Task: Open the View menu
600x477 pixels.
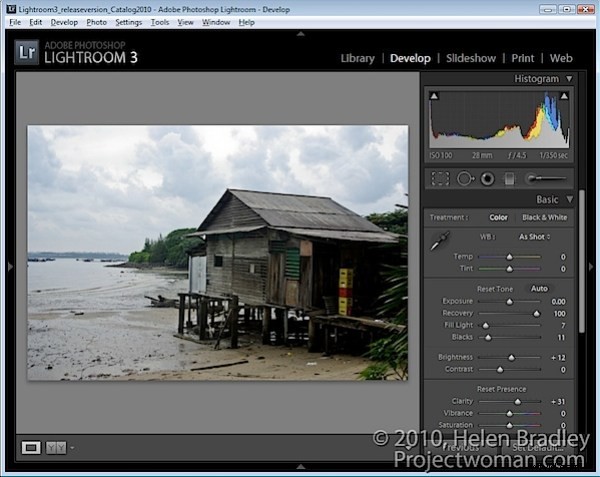Action: (185, 22)
